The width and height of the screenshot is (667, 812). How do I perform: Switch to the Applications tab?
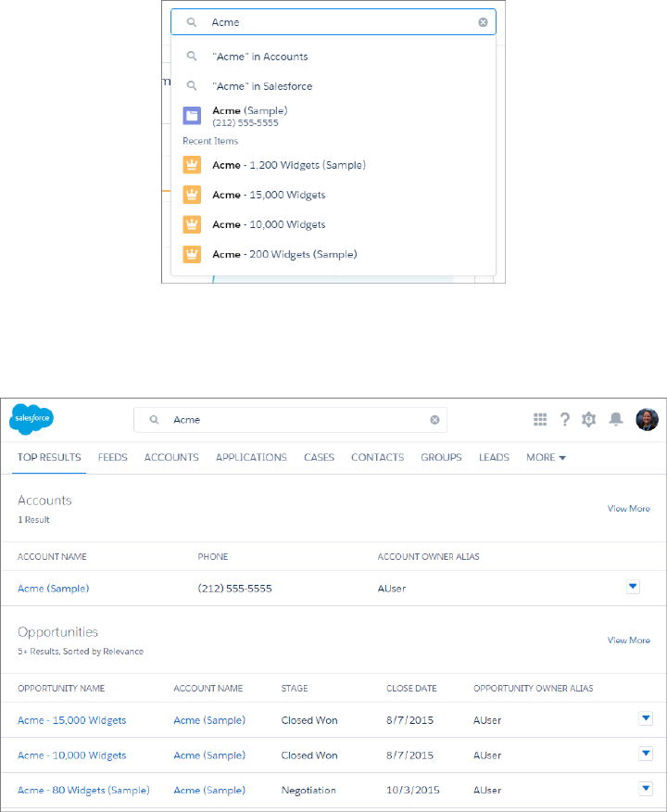251,457
